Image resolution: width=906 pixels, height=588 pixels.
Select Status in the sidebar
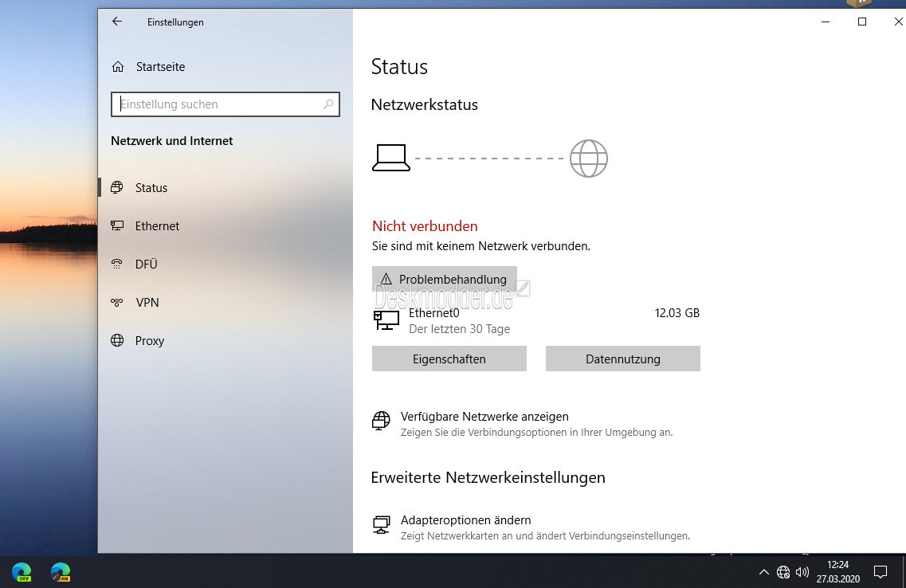[x=151, y=188]
